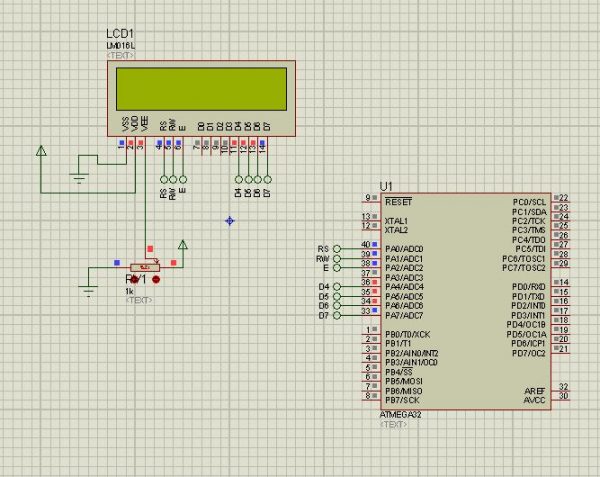Select the E terminal circle beside ATMEGA32 pin 38
Viewport: 600px width, 477px height.
click(x=337, y=268)
